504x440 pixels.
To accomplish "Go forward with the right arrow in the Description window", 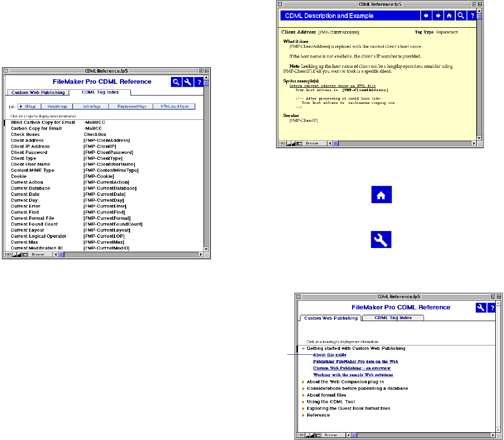I will 437,16.
